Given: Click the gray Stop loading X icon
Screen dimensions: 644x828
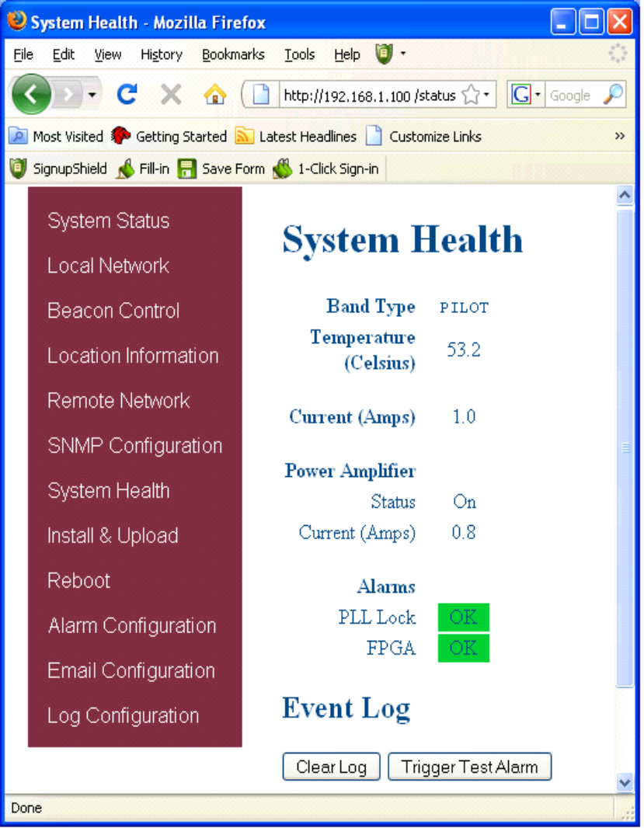Looking at the screenshot, I should [x=171, y=95].
